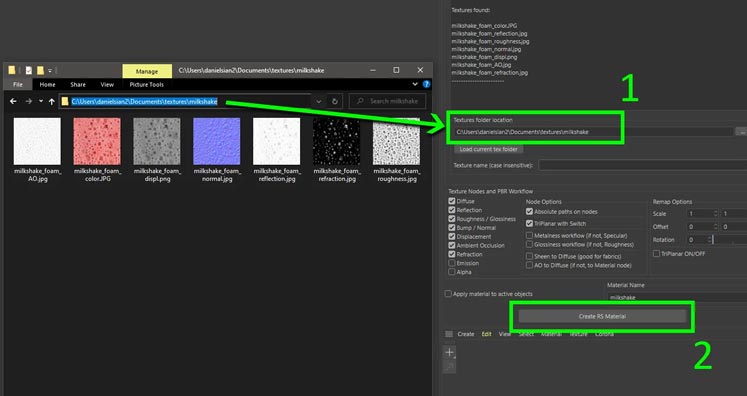Go back in File Explorer
The width and height of the screenshot is (747, 396).
(x=13, y=102)
